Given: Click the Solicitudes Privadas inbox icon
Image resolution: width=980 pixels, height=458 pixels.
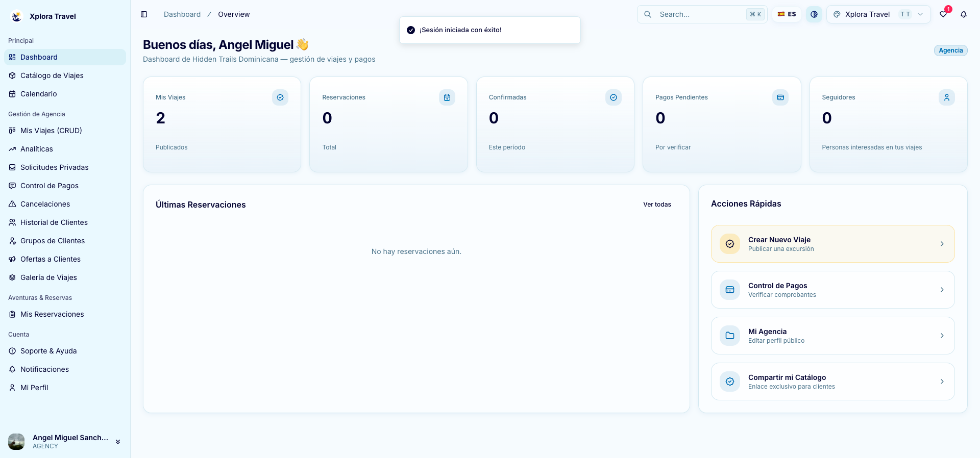Looking at the screenshot, I should point(12,167).
